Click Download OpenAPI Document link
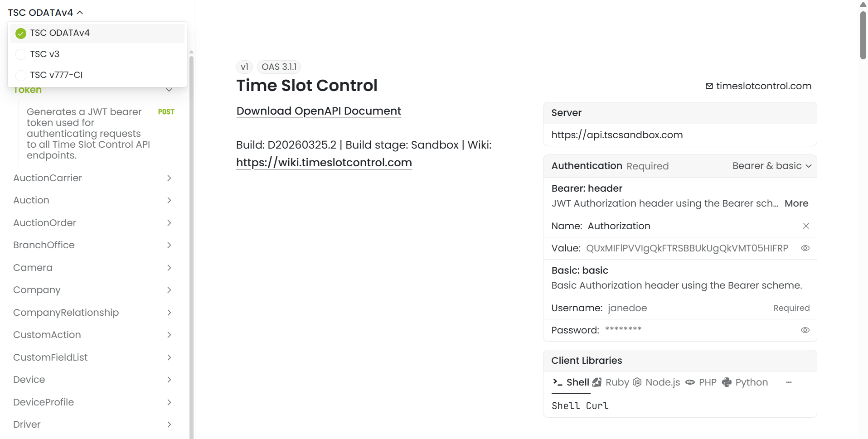Screen dimensions: 868x439 tap(319, 111)
